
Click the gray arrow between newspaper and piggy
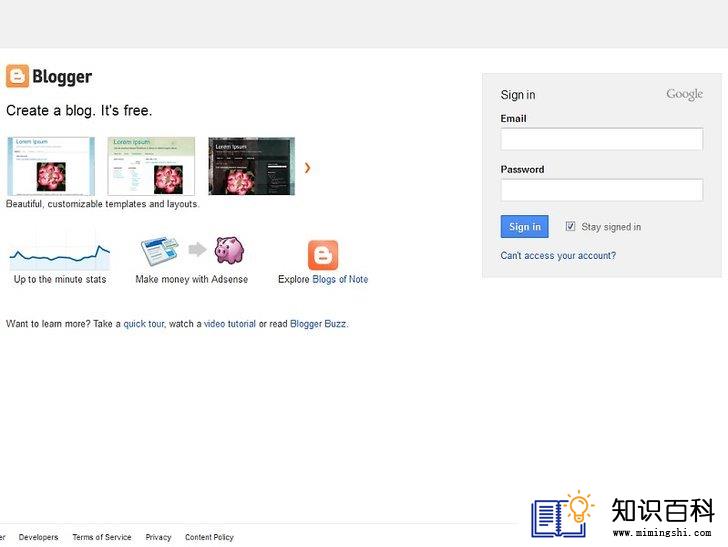(x=197, y=249)
